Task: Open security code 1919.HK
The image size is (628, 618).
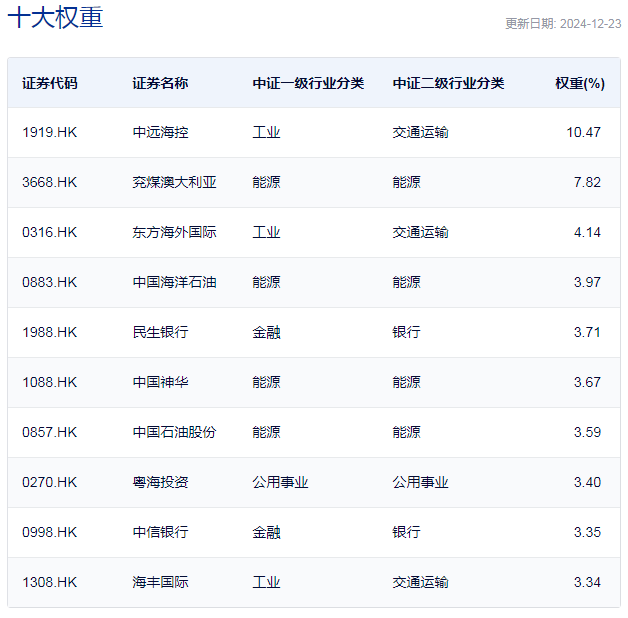Action: (x=49, y=132)
